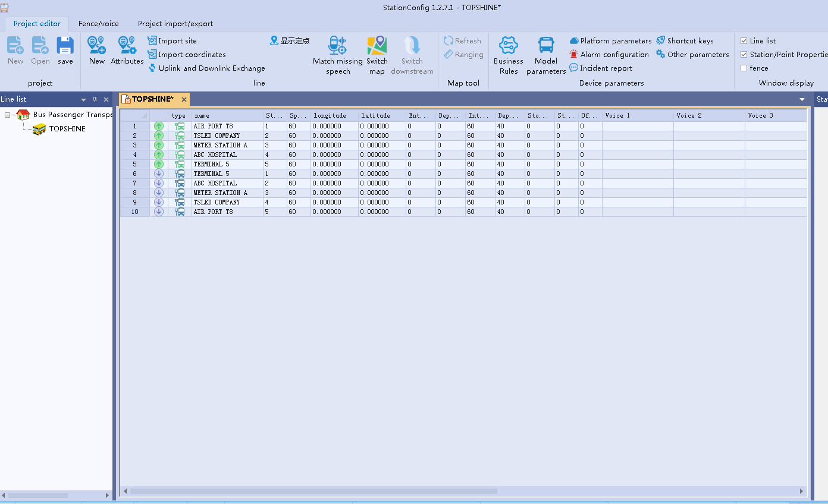Image resolution: width=828 pixels, height=504 pixels.
Task: Select TOPSHINE line in tree
Action: pyautogui.click(x=67, y=129)
